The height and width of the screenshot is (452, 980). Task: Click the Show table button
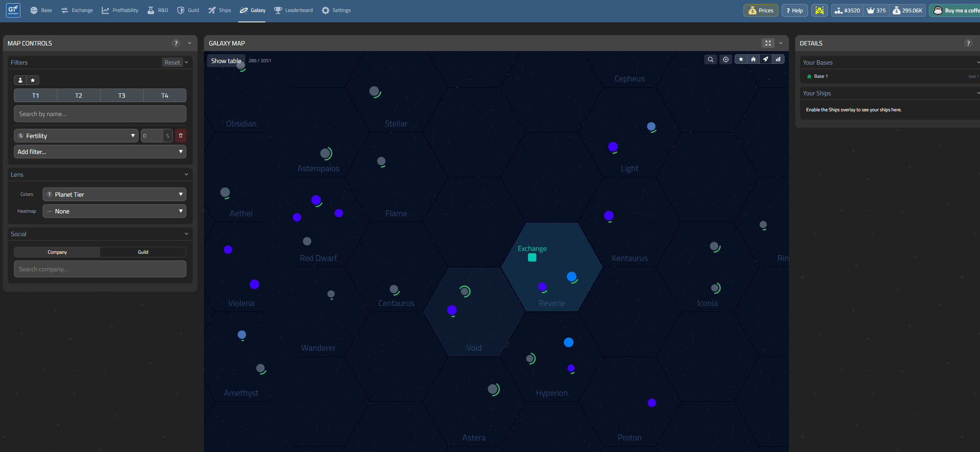226,61
